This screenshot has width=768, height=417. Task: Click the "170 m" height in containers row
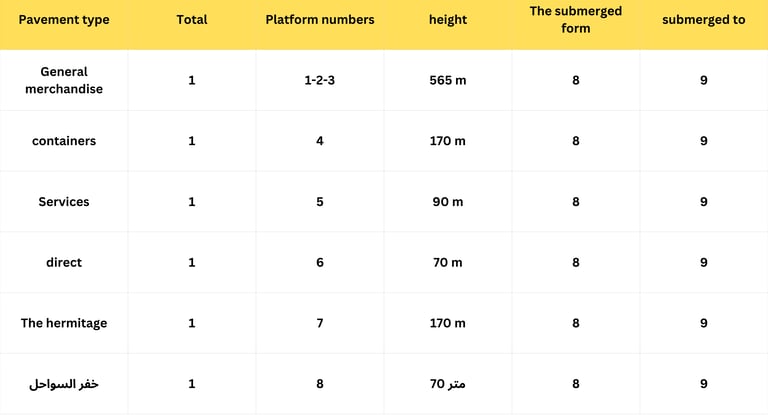(448, 141)
